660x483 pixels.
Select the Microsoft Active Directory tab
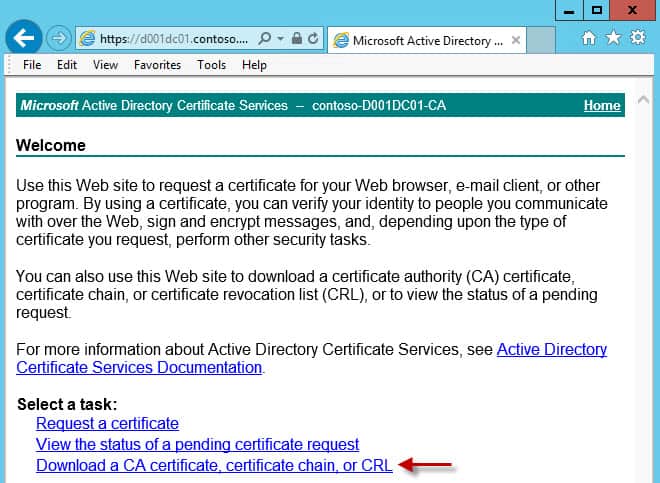427,40
